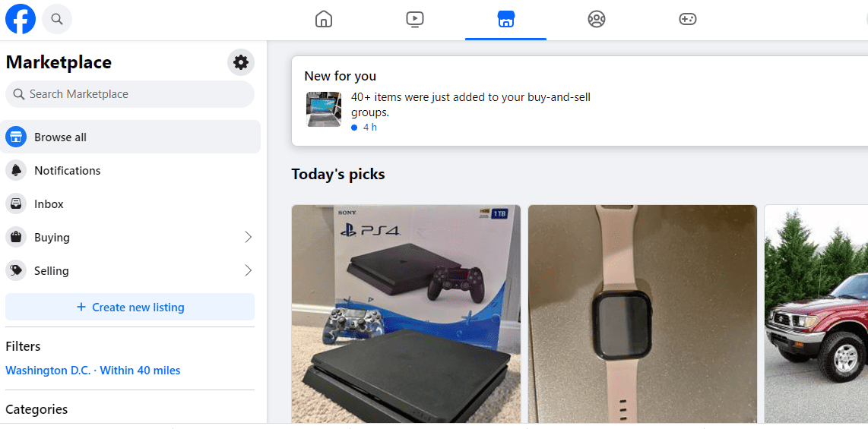Click inside the Search Marketplace field

[130, 94]
